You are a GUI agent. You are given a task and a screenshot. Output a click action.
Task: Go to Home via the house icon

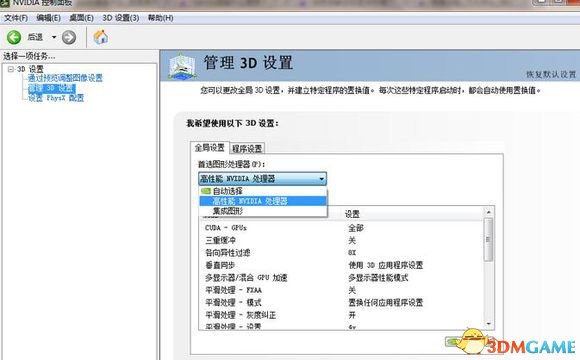[101, 37]
